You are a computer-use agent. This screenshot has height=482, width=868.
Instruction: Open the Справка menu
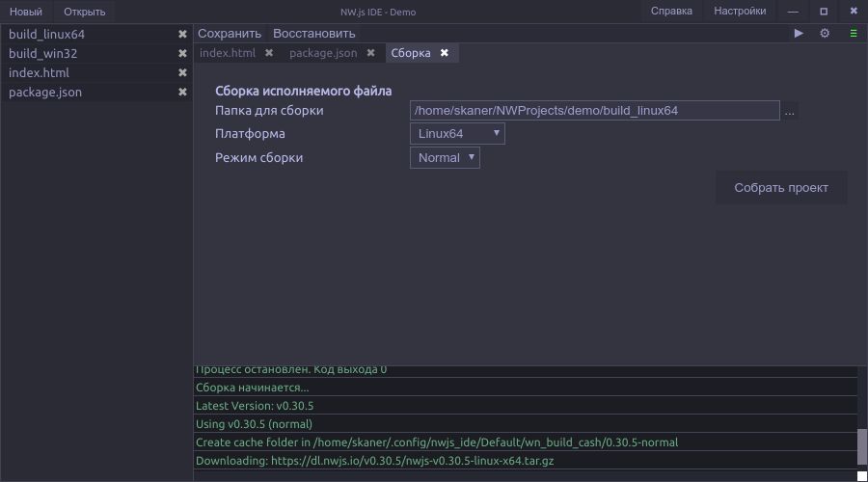(x=671, y=11)
